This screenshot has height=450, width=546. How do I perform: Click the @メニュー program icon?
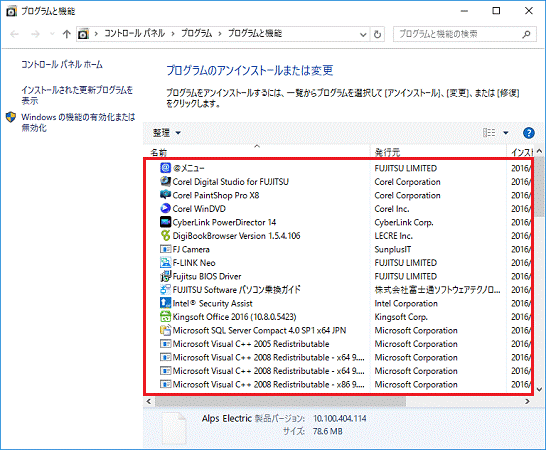(165, 168)
